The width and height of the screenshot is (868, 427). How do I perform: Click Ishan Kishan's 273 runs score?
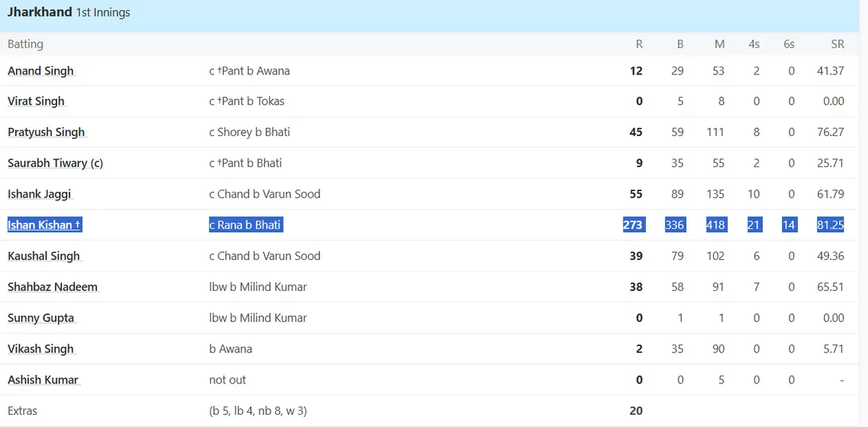[x=633, y=225]
